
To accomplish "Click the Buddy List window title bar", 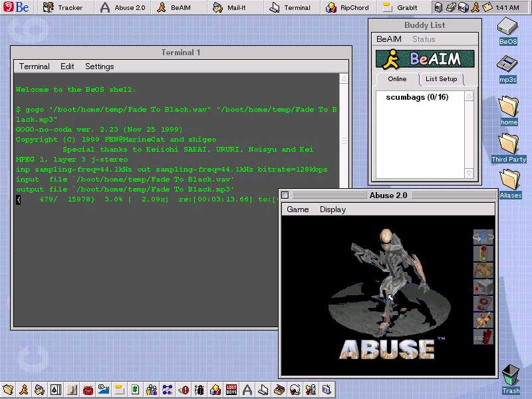I will pos(424,25).
